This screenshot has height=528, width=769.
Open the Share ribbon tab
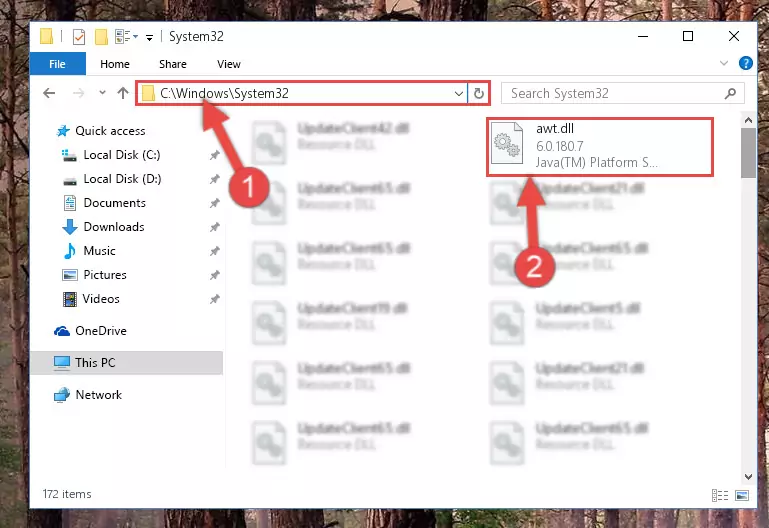coord(173,64)
